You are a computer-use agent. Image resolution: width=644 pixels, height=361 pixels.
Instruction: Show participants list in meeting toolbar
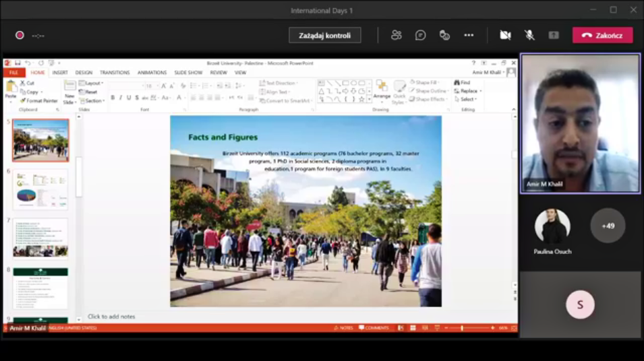pos(396,35)
